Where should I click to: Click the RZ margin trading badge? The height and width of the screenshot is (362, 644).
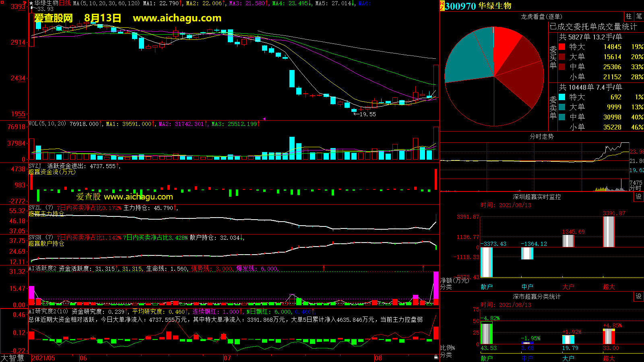(x=442, y=6)
